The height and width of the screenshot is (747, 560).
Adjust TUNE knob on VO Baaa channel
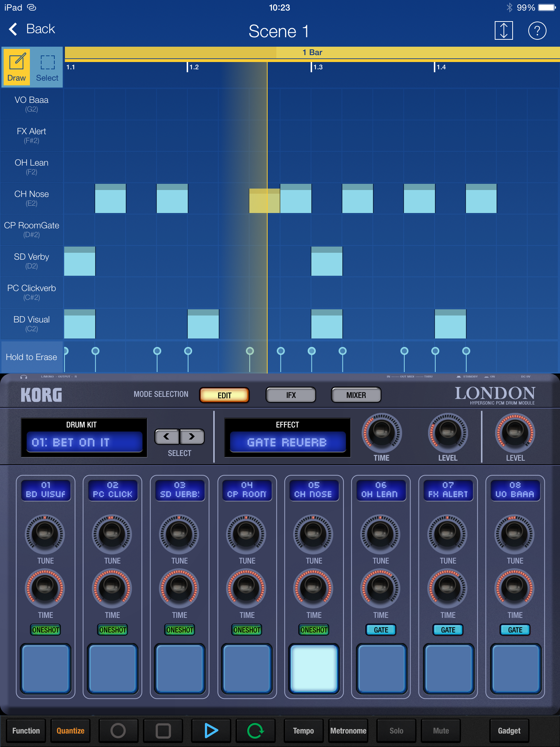tap(514, 534)
